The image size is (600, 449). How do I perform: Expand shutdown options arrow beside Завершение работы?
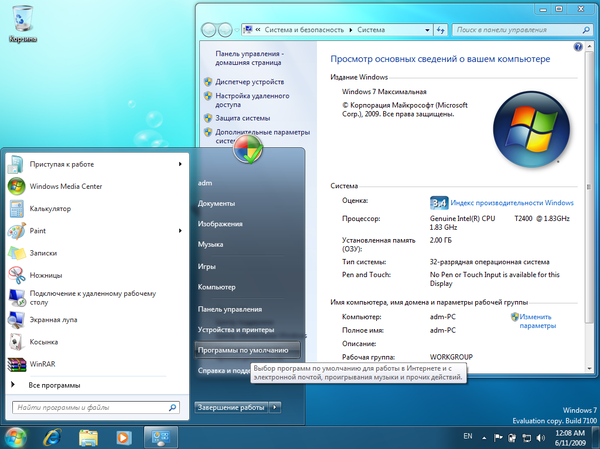tap(276, 408)
